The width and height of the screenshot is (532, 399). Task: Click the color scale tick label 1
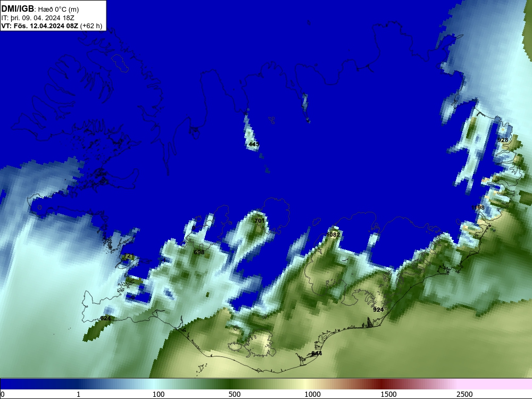[78, 394]
